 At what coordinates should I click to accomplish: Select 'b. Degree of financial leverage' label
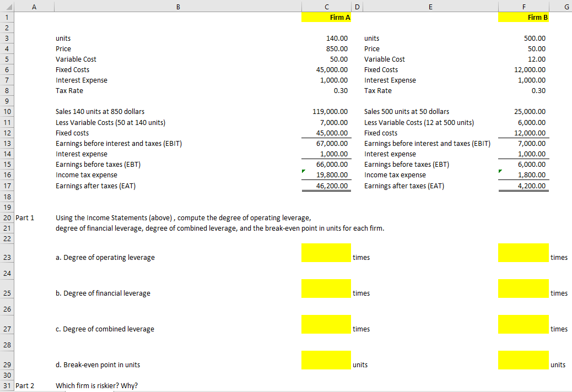pos(103,293)
